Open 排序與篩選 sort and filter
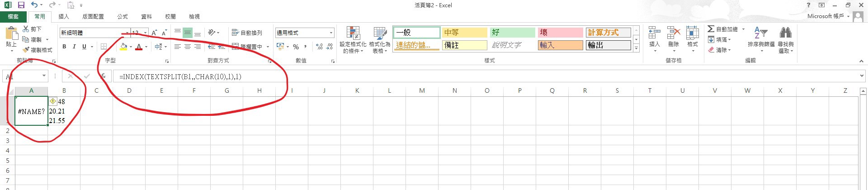The image size is (868, 190). click(761, 40)
